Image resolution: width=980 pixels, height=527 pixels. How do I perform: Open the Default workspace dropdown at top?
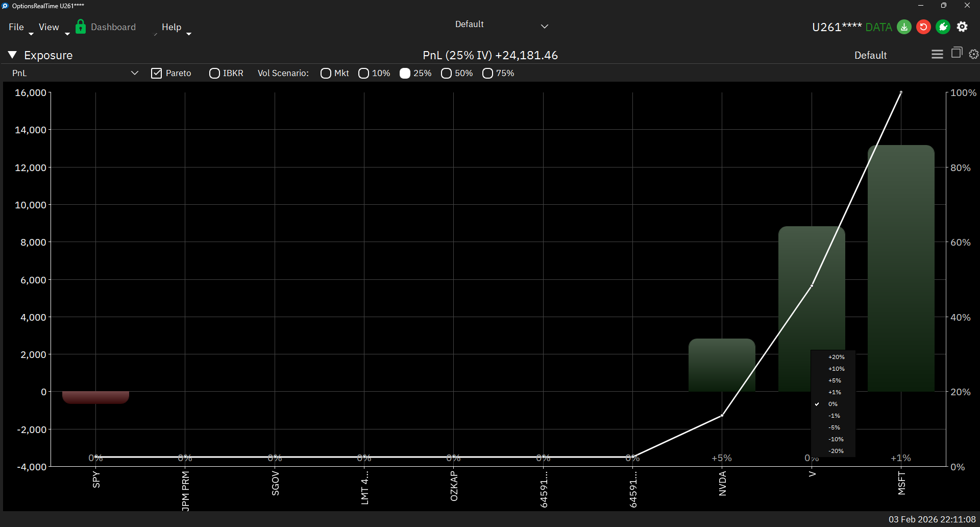pyautogui.click(x=544, y=26)
